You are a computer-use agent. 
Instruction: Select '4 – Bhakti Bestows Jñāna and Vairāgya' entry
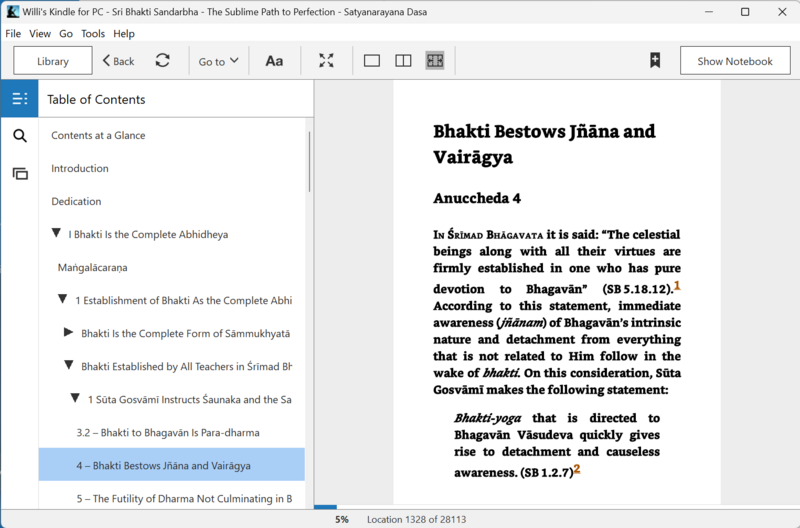point(171,465)
